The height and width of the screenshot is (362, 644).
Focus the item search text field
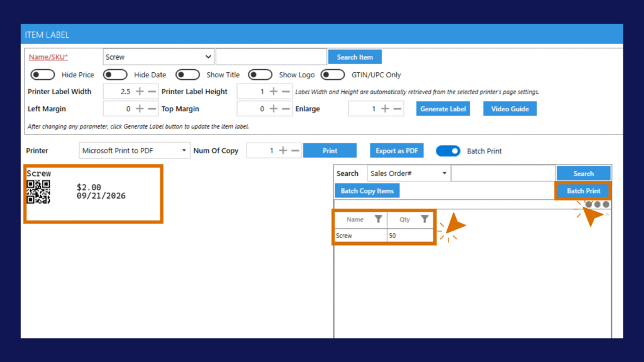(x=271, y=57)
